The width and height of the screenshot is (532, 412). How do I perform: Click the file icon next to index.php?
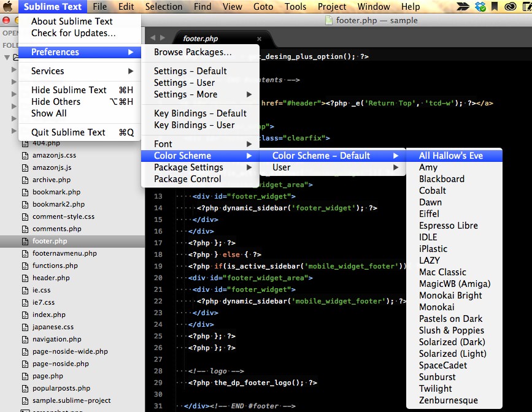(x=25, y=315)
